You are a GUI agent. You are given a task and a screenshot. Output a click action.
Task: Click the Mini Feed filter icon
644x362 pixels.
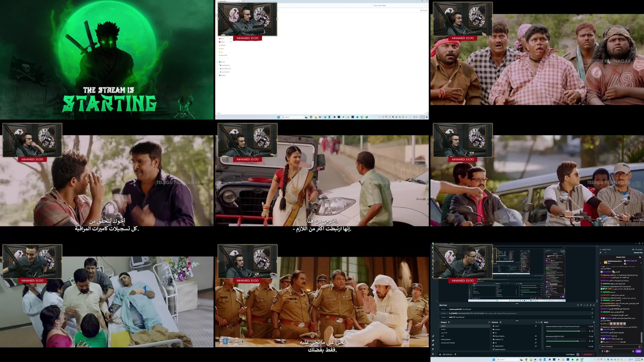(581, 305)
